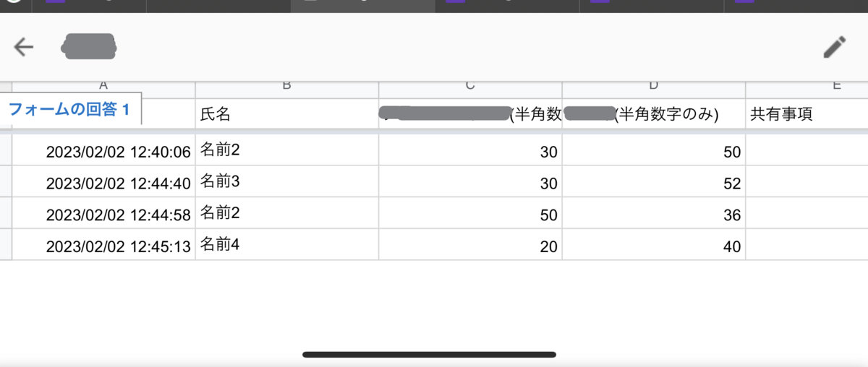Click the 名前3 cell
Image resolution: width=868 pixels, height=367 pixels.
click(x=286, y=182)
